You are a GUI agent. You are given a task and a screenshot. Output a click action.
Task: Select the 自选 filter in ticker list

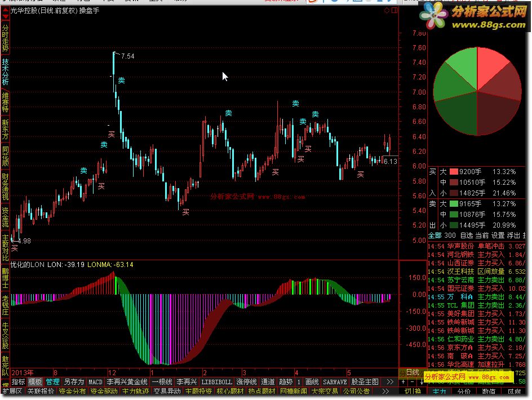[467, 235]
